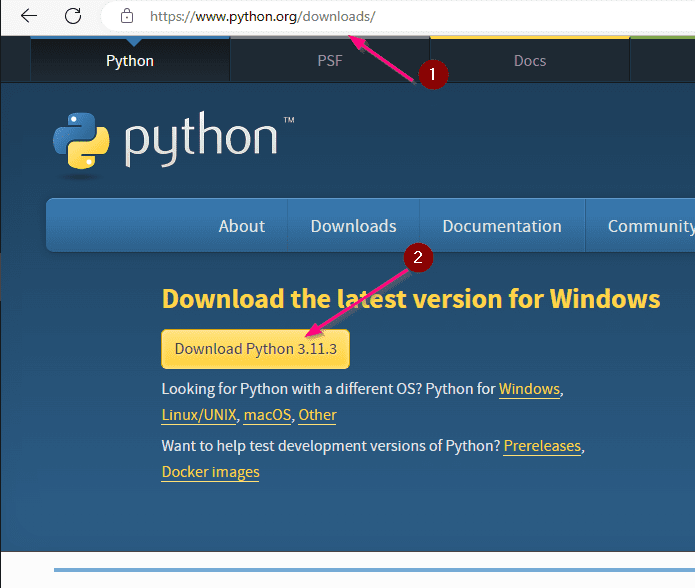This screenshot has width=695, height=588.
Task: Open the Documentation navigation menu
Action: [x=502, y=226]
